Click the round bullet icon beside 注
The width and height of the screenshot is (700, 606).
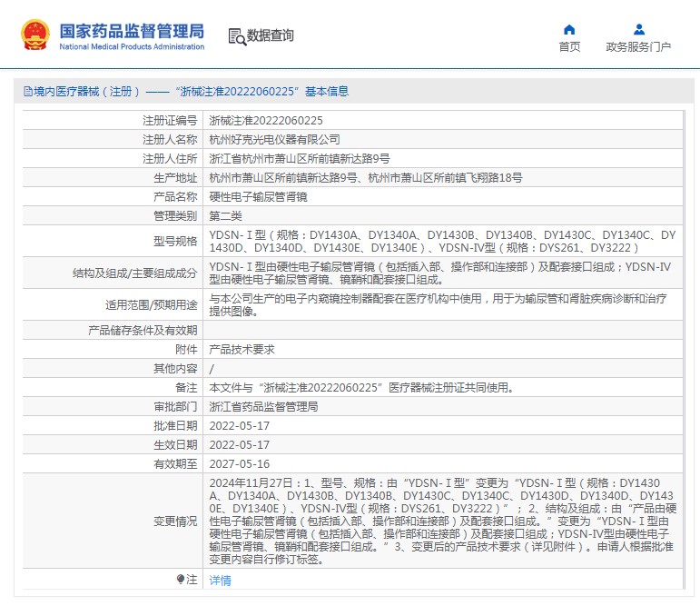pos(180,579)
